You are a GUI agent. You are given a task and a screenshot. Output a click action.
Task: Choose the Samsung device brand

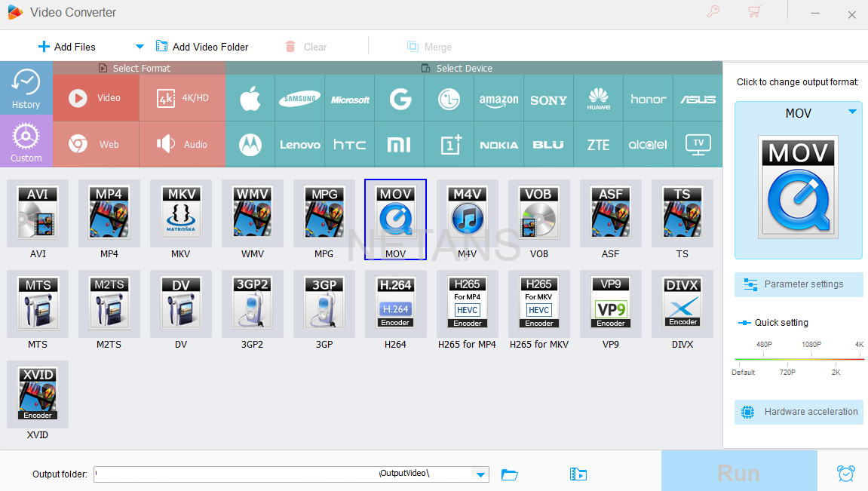pos(299,99)
